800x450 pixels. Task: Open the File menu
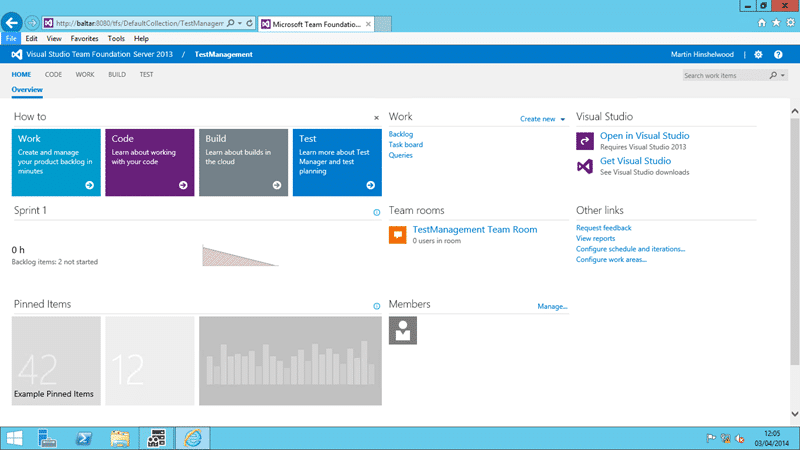pyautogui.click(x=11, y=38)
